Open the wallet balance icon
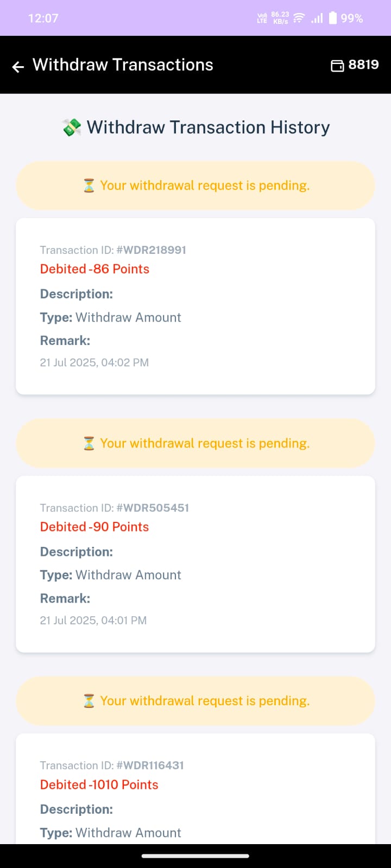Viewport: 391px width, 868px height. [337, 66]
